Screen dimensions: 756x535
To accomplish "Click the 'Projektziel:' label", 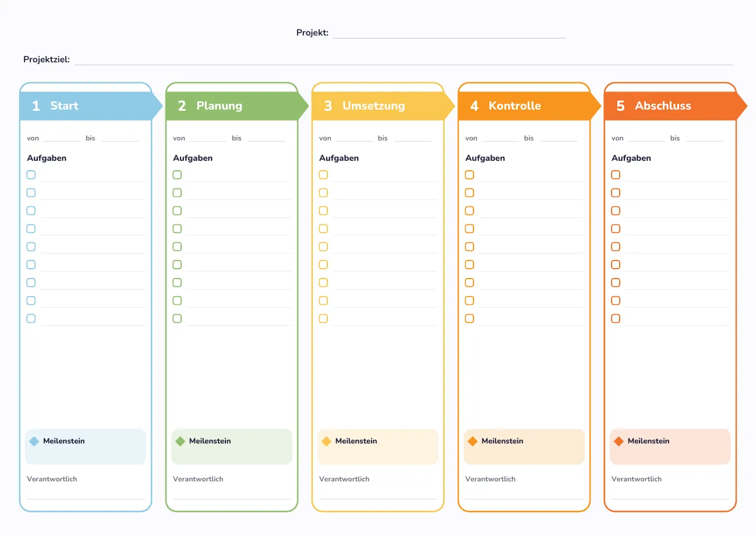I will (47, 59).
